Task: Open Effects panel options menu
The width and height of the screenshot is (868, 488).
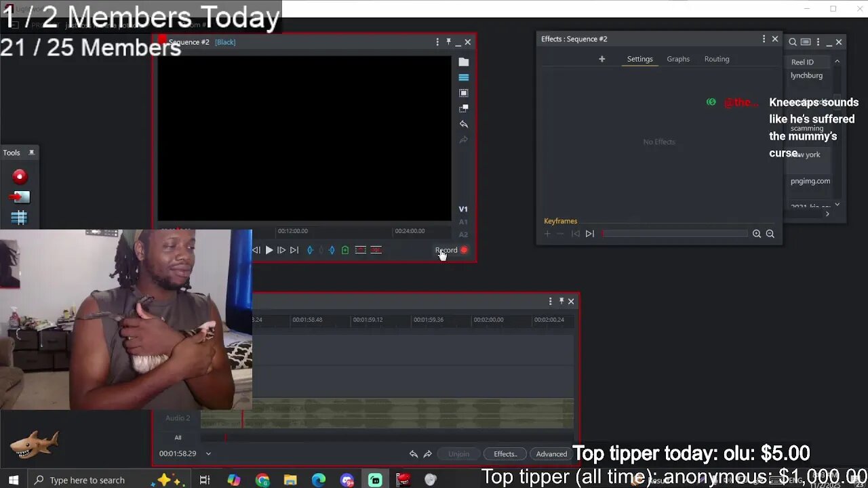Action: point(764,39)
